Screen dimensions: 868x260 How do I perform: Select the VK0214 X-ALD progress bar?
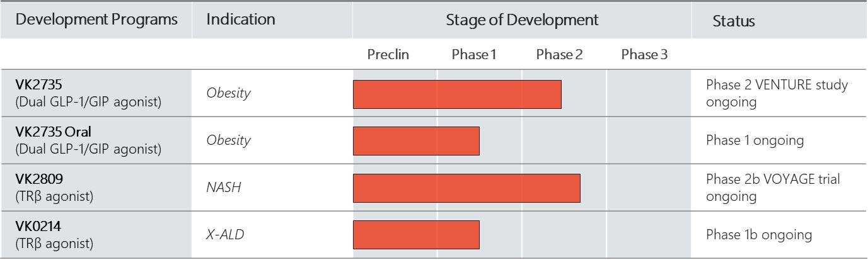416,235
